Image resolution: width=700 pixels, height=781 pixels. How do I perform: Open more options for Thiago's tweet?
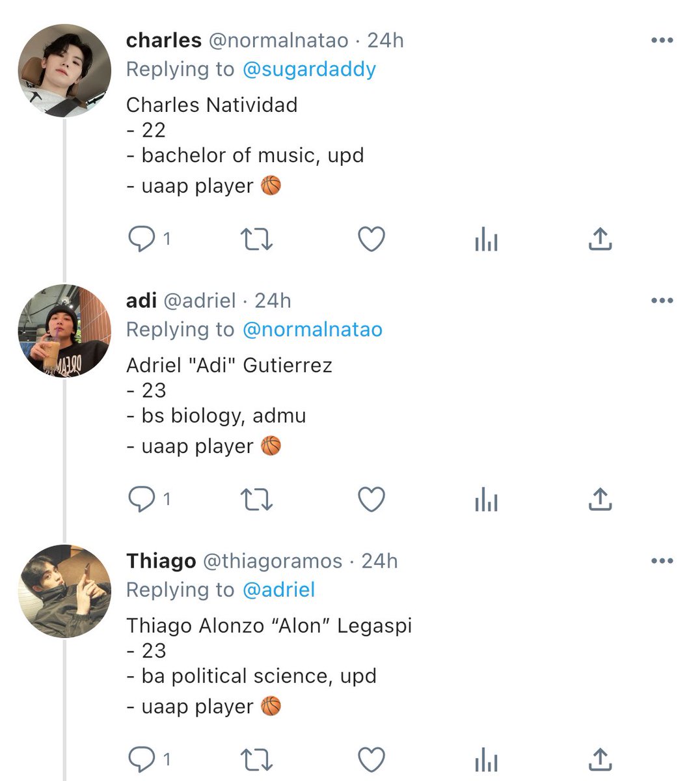(x=662, y=561)
